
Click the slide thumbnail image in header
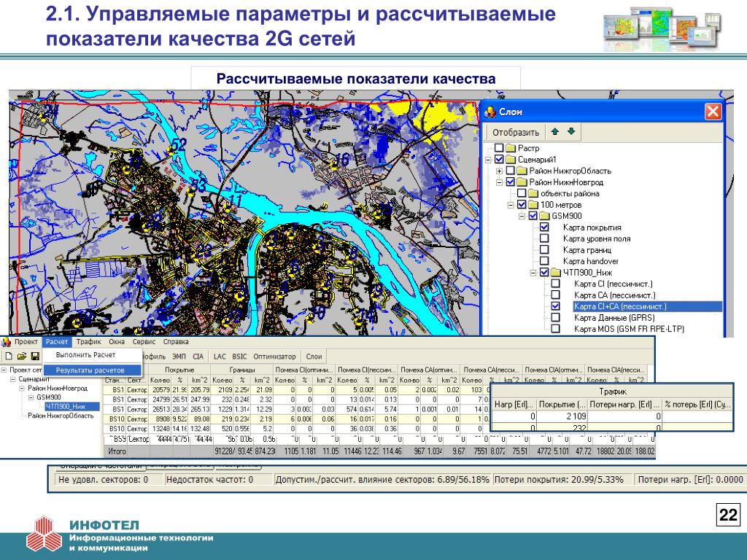[662, 29]
